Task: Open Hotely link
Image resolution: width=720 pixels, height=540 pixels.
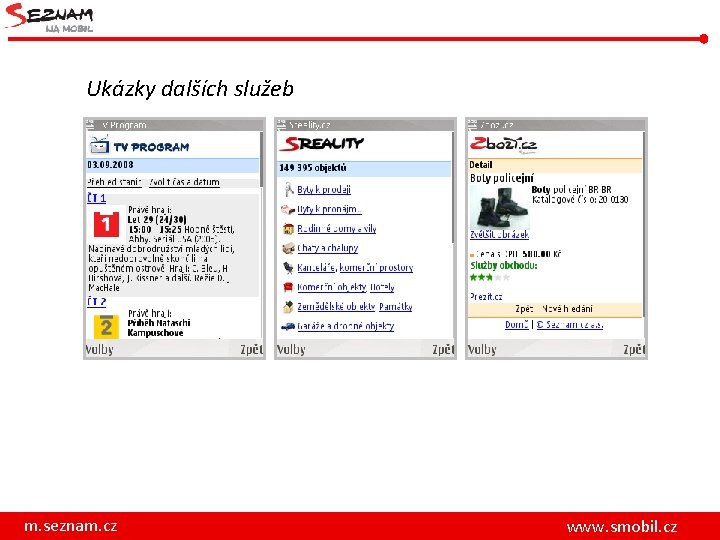Action: coord(382,287)
